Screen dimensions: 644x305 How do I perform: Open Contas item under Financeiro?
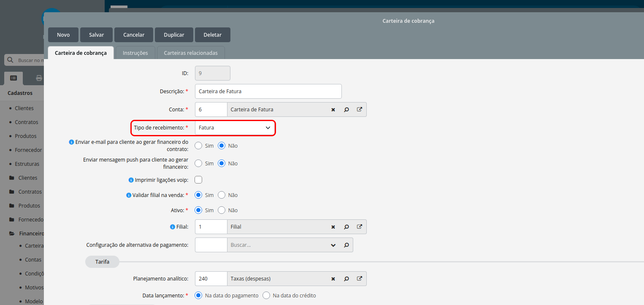33,260
